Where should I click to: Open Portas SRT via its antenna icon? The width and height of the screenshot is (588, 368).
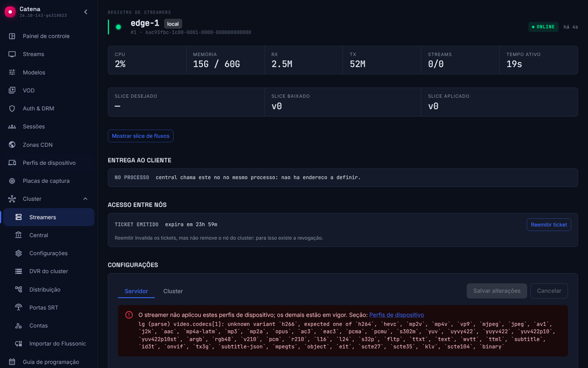pos(19,307)
